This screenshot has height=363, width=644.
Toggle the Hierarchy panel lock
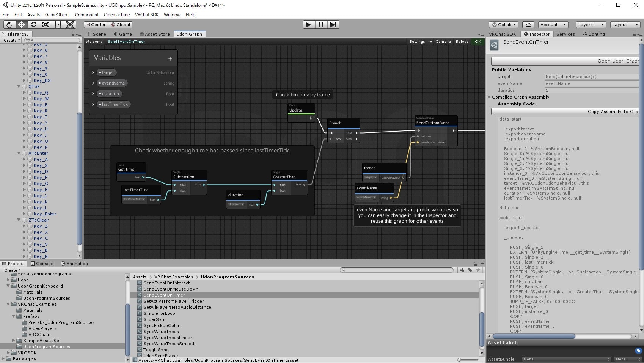73,34
